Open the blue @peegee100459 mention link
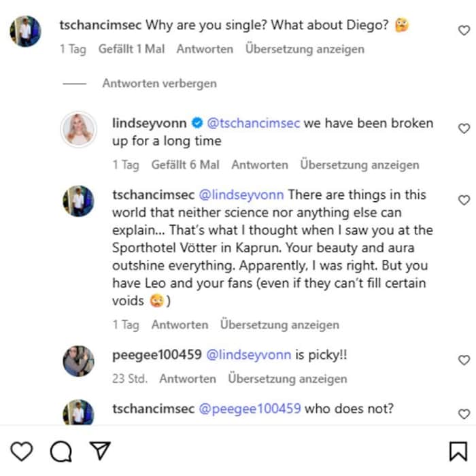Image resolution: width=476 pixels, height=476 pixels. coord(250,409)
